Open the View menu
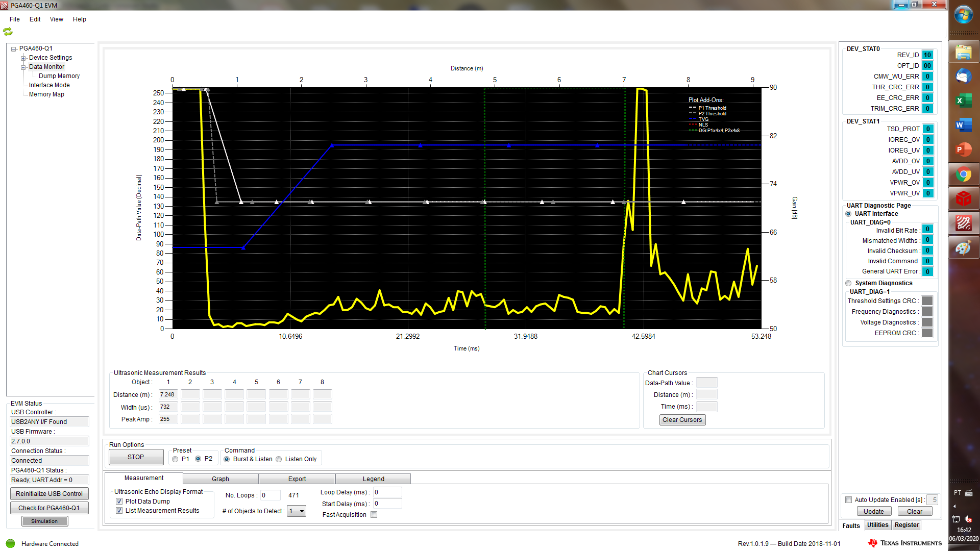980x551 pixels. pos(56,19)
